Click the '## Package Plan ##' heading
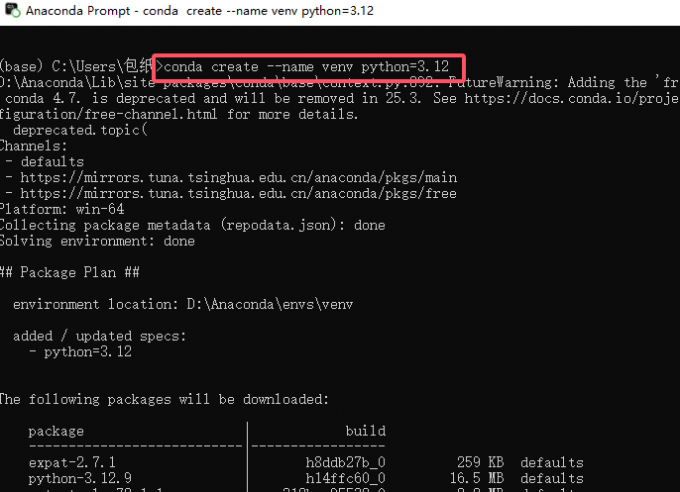The height and width of the screenshot is (492, 680). pos(70,272)
